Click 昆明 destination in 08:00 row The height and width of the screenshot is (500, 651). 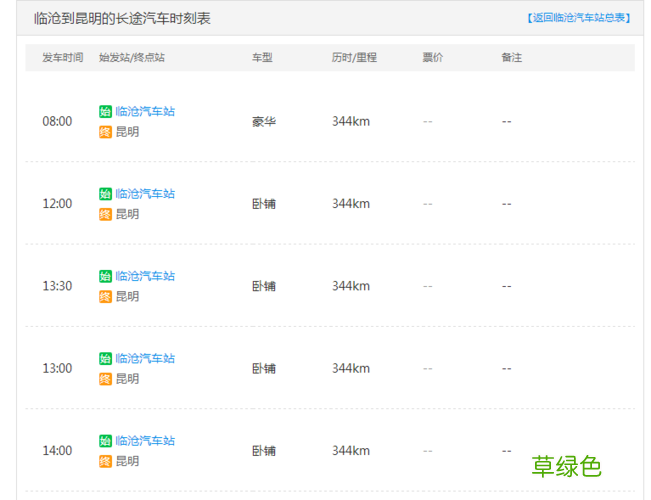(127, 132)
